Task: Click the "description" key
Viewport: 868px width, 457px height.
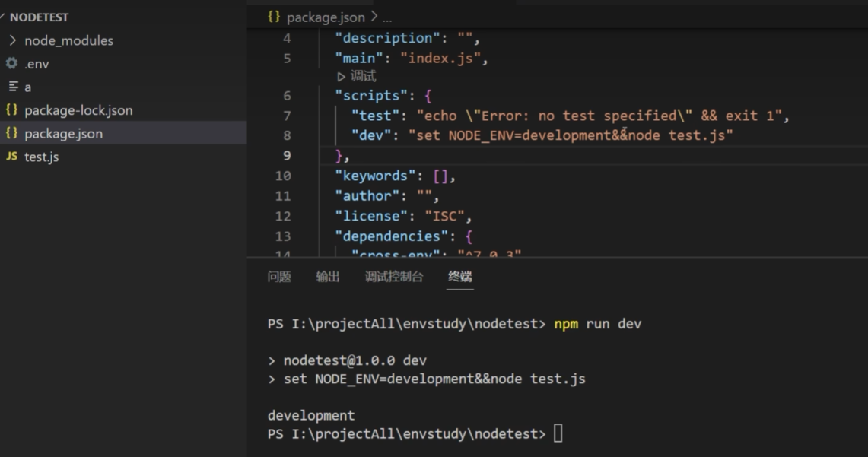Action: [x=387, y=38]
